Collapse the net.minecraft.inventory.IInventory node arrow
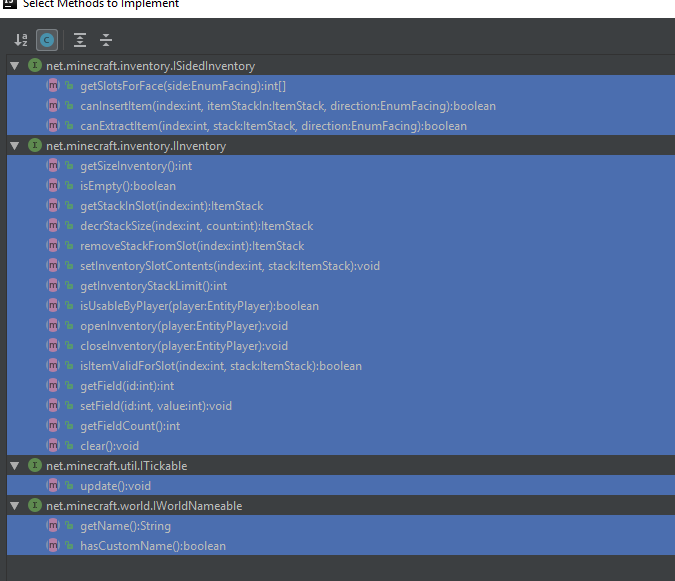675x581 pixels. click(14, 146)
